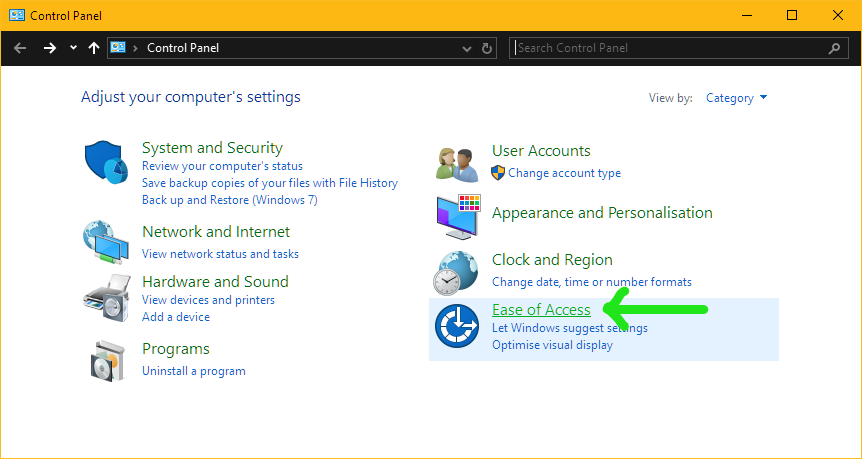Select Change account type link
This screenshot has width=862, height=459.
click(x=564, y=173)
